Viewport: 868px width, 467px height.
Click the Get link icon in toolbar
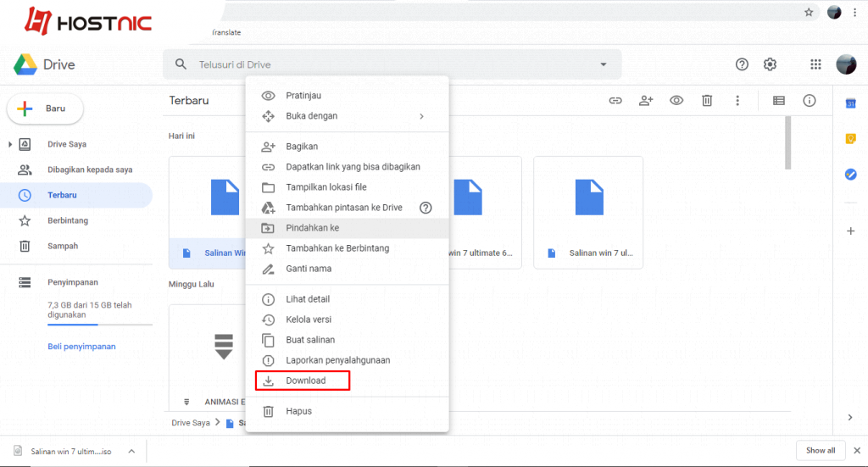click(x=616, y=101)
